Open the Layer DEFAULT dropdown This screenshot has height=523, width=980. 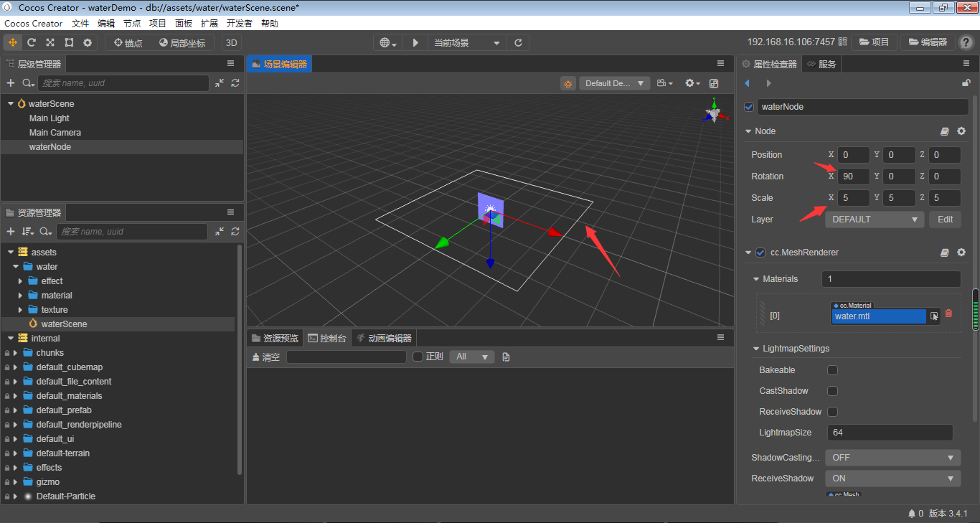point(875,219)
